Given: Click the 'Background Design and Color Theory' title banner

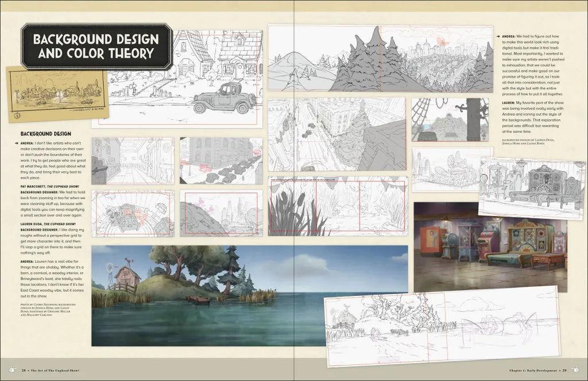Looking at the screenshot, I should (x=96, y=47).
